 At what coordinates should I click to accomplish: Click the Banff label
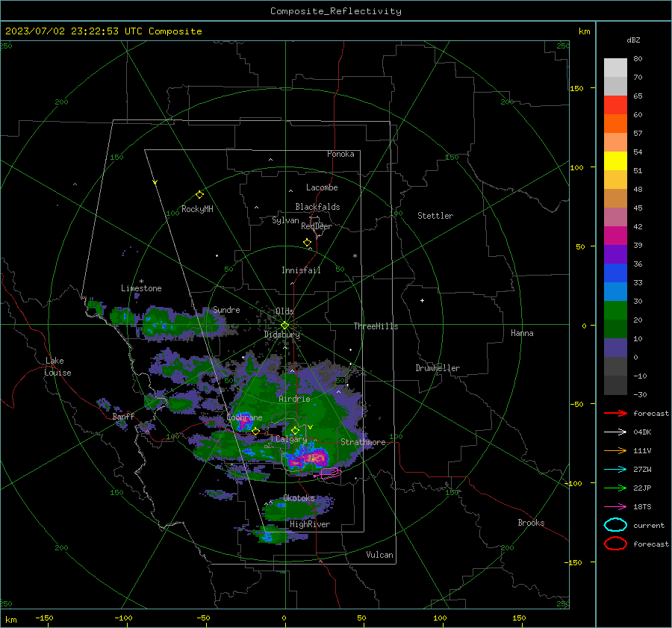pos(123,416)
